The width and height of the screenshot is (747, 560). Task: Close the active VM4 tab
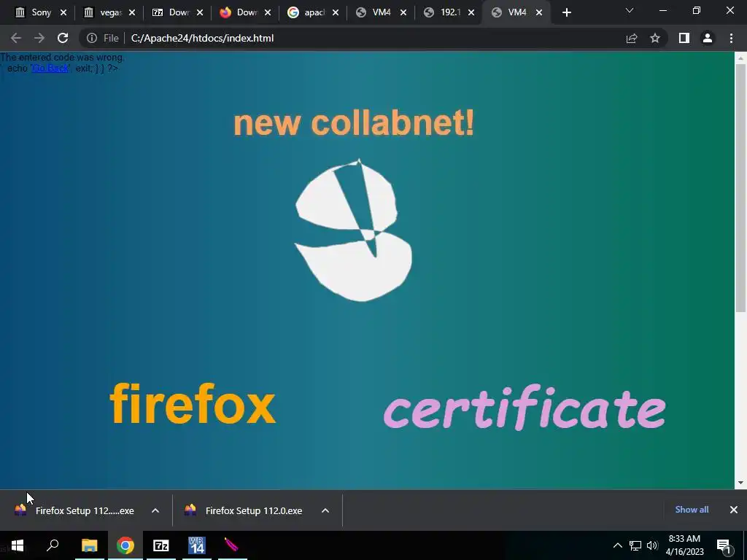[539, 13]
